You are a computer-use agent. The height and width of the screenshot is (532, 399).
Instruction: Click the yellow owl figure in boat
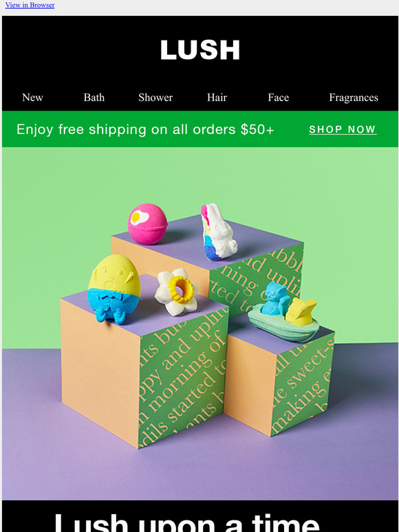coord(301,311)
